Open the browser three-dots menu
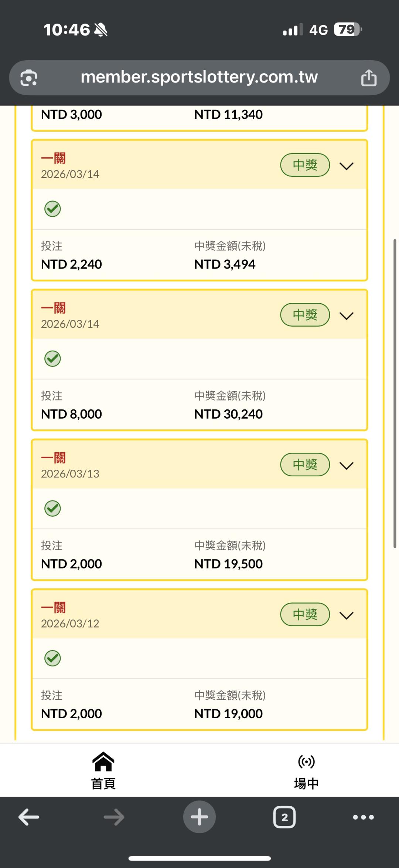Image resolution: width=399 pixels, height=868 pixels. (363, 817)
